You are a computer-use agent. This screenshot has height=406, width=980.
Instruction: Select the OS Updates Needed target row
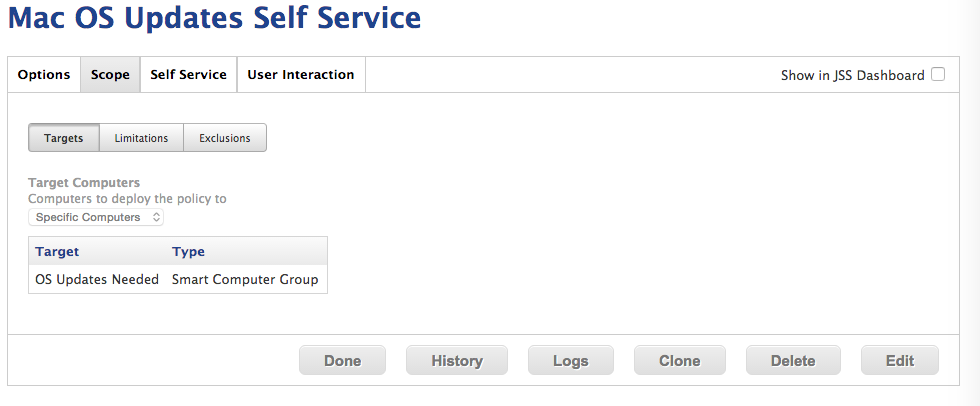(x=178, y=279)
